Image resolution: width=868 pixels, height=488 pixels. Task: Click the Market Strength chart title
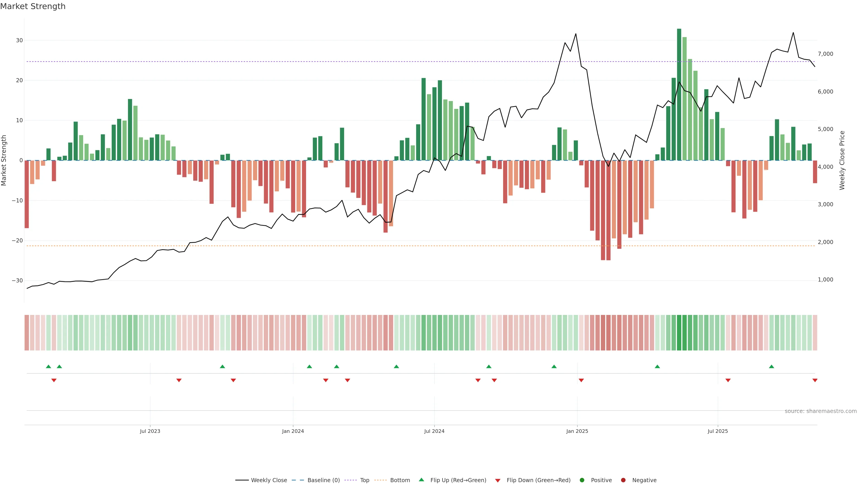click(33, 6)
